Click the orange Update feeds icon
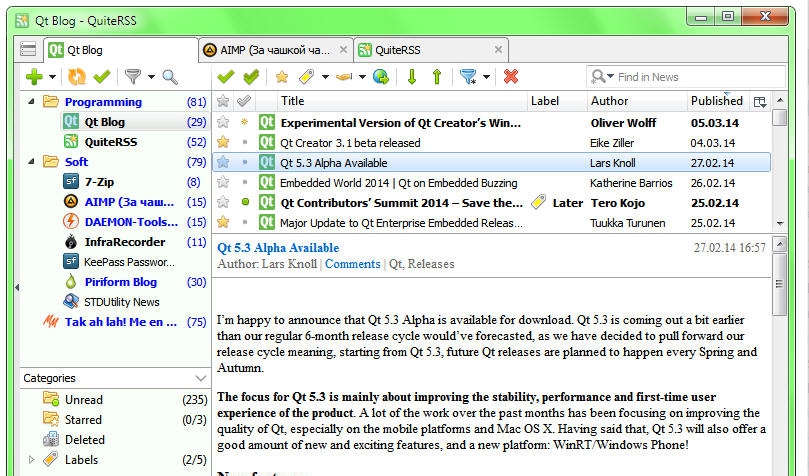This screenshot has width=809, height=476. [76, 77]
